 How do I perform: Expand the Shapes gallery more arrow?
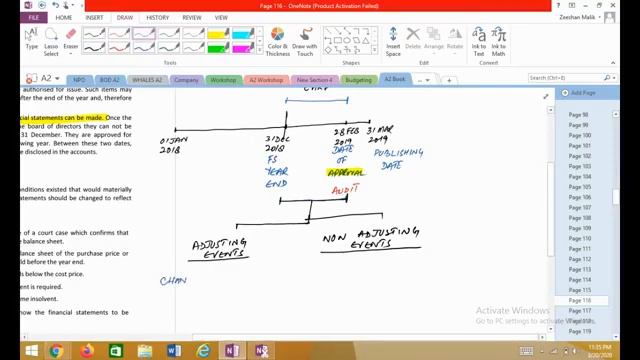point(374,50)
